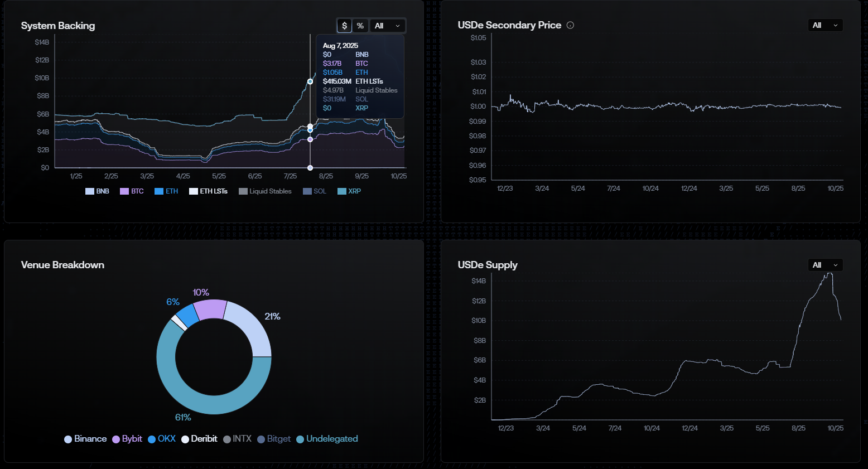Toggle the XRP legend entry
This screenshot has width=868, height=469.
tap(349, 191)
